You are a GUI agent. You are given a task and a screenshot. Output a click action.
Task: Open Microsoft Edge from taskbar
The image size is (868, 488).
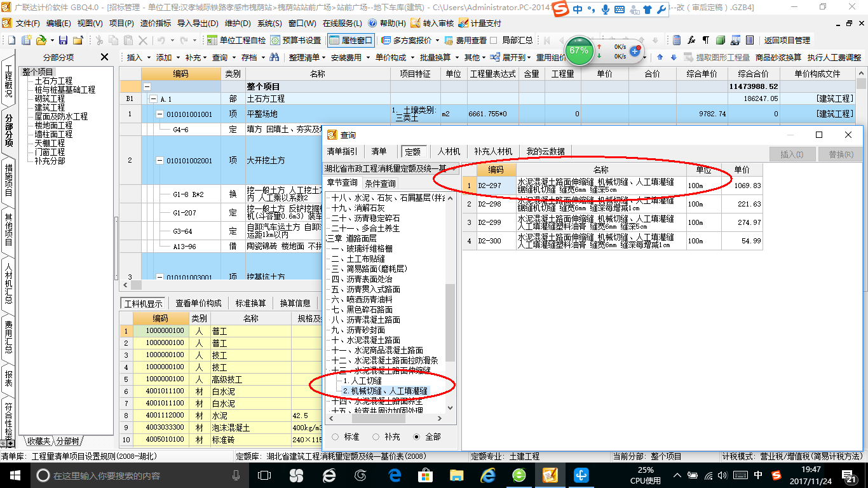395,475
